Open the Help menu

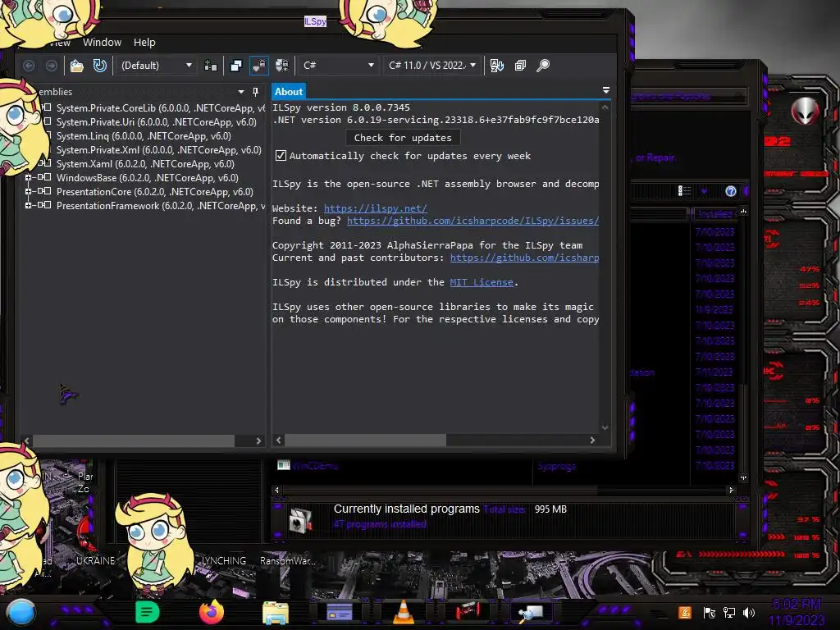tap(144, 43)
